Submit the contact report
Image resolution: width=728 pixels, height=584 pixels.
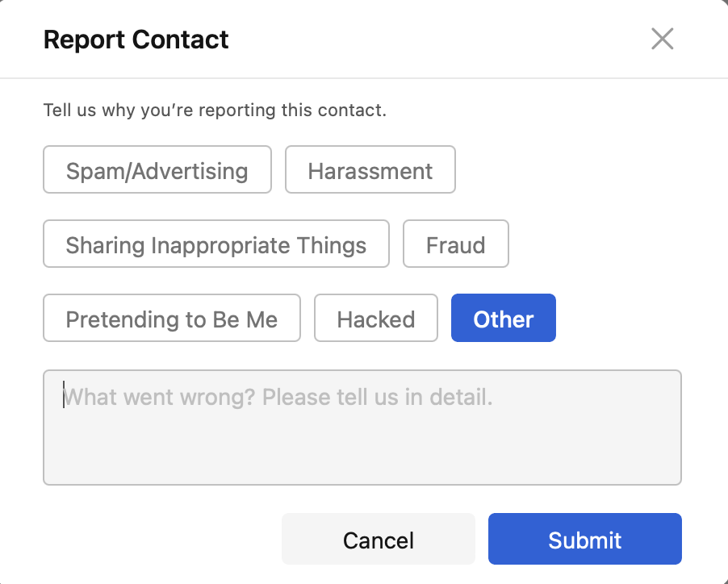[584, 540]
